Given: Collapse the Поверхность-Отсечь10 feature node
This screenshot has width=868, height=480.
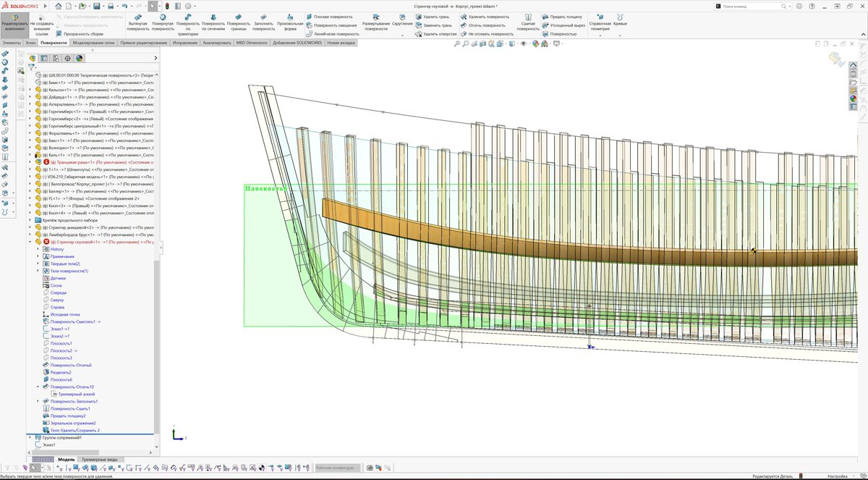Looking at the screenshot, I should (38, 387).
